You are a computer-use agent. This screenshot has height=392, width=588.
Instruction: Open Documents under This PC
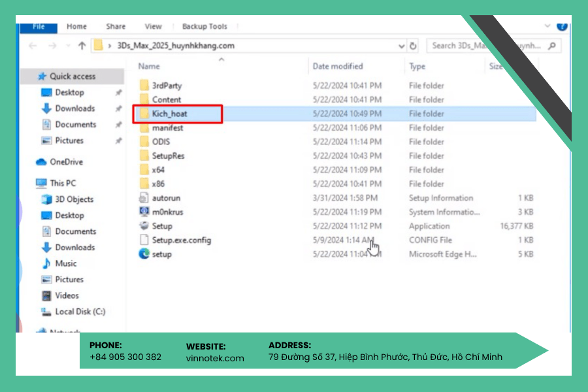[x=75, y=231]
